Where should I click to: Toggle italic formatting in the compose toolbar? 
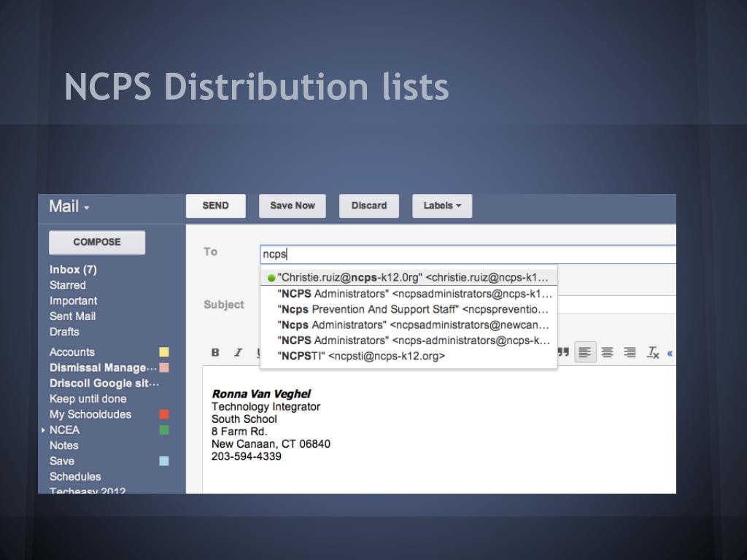pyautogui.click(x=238, y=352)
